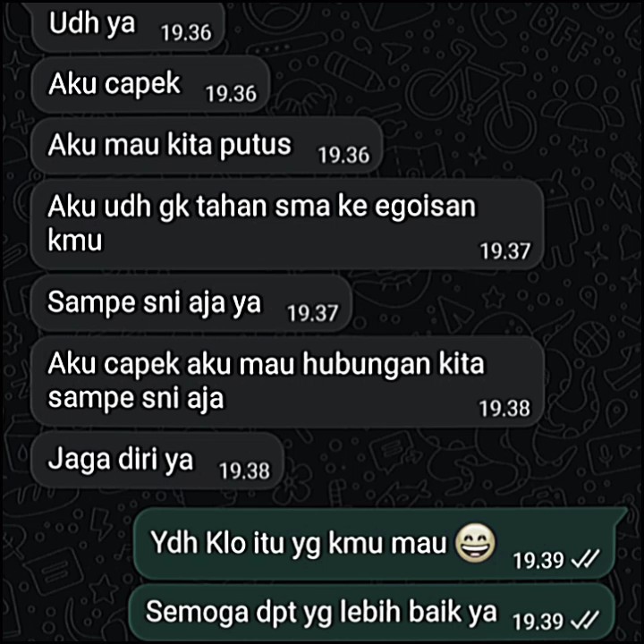Tap the 19.37 timestamp on 'egoisan kmu' message
The height and width of the screenshot is (644, 644).
coord(505,251)
